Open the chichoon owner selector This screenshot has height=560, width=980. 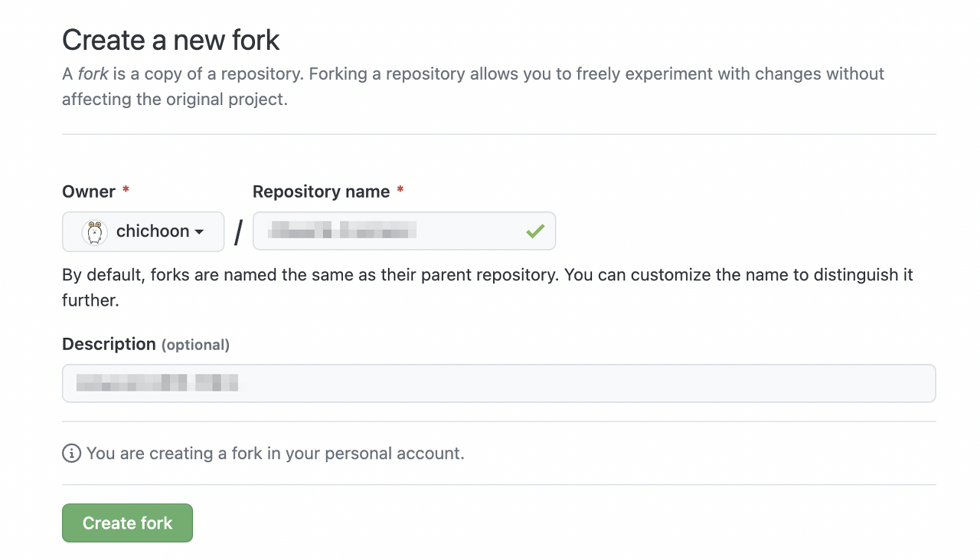(x=143, y=231)
